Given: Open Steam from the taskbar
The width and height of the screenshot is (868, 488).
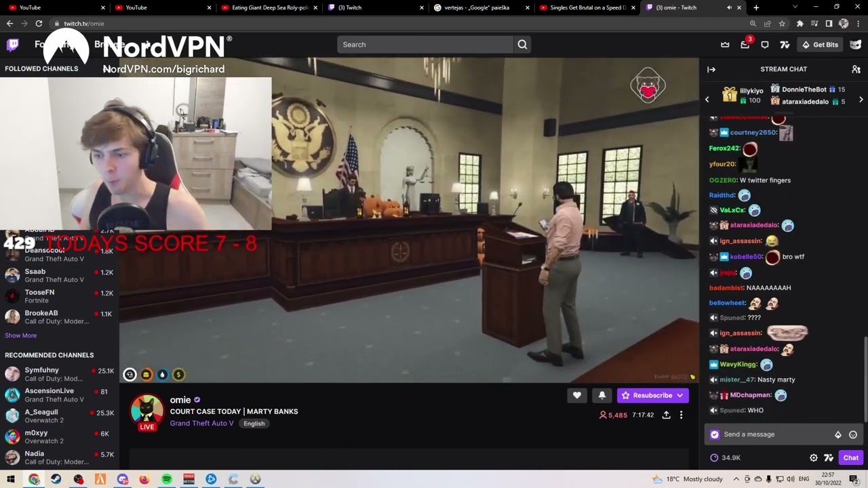Looking at the screenshot, I should [56, 479].
